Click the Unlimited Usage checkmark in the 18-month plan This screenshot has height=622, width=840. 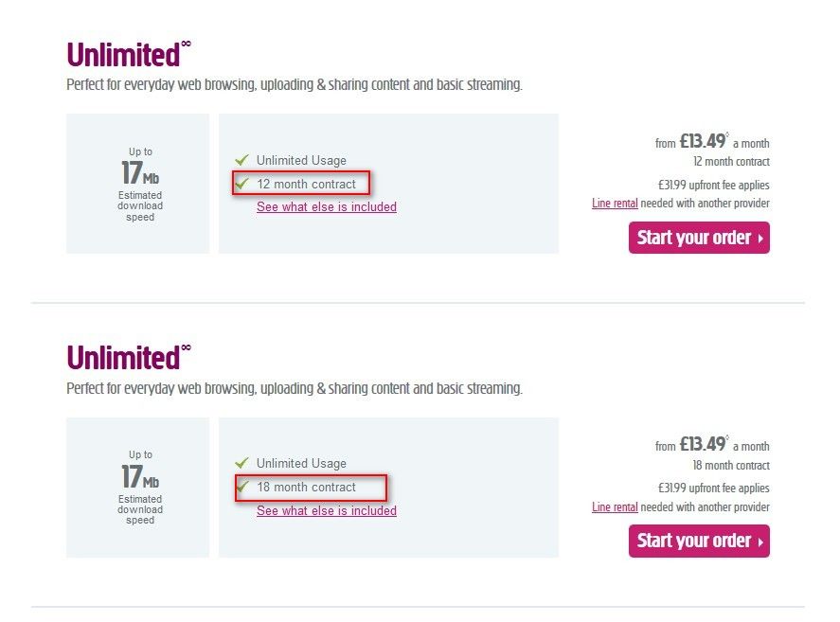point(241,463)
